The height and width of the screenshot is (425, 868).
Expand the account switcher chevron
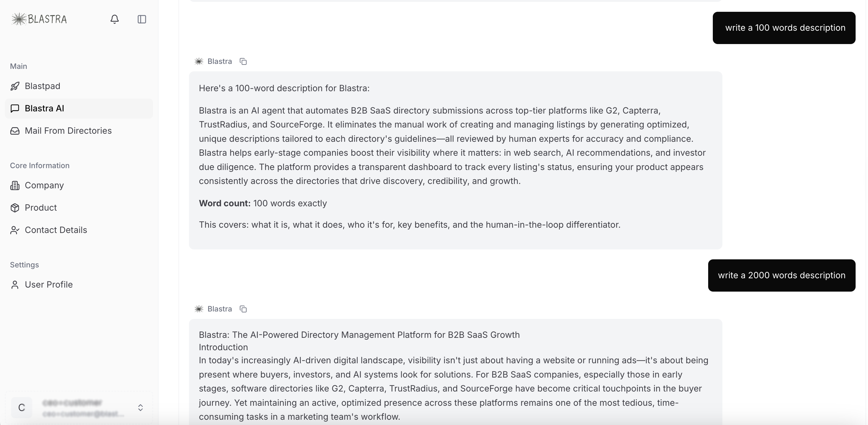(141, 407)
